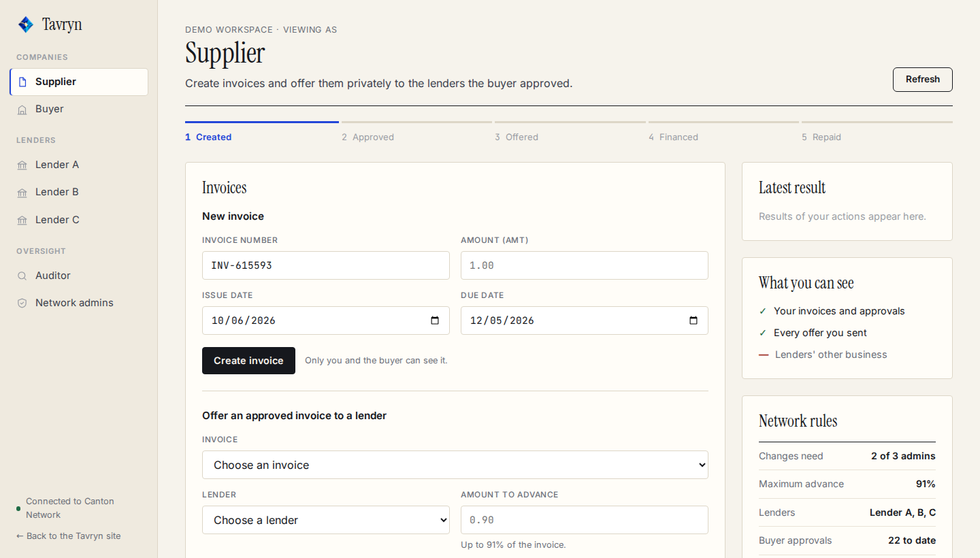Focus the Due Date field

[585, 321]
